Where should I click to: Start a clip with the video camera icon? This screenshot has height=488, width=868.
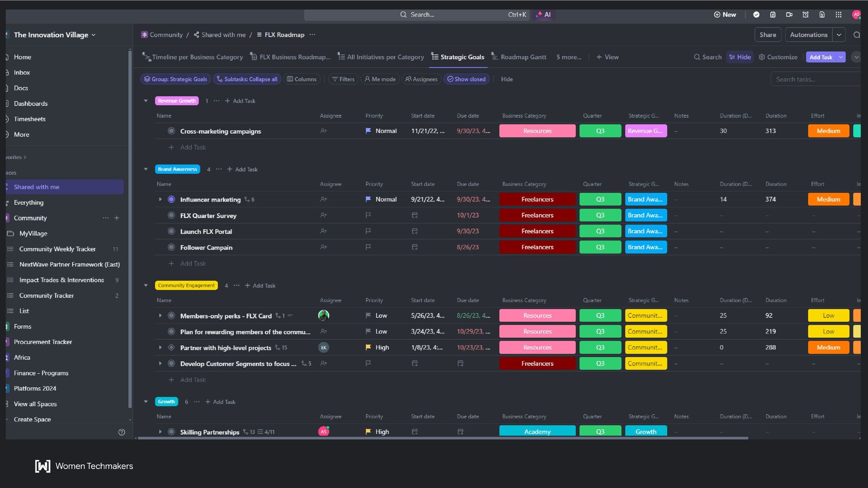(x=789, y=14)
